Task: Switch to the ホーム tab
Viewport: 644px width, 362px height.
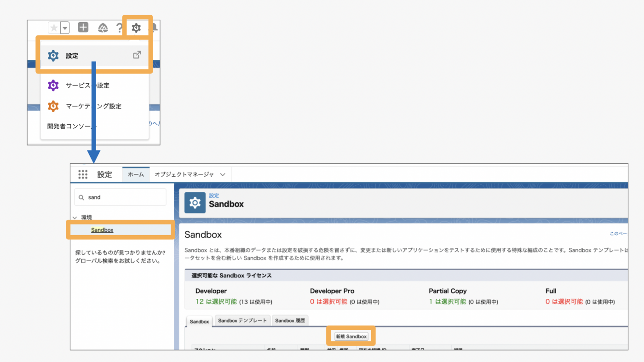Action: (136, 175)
